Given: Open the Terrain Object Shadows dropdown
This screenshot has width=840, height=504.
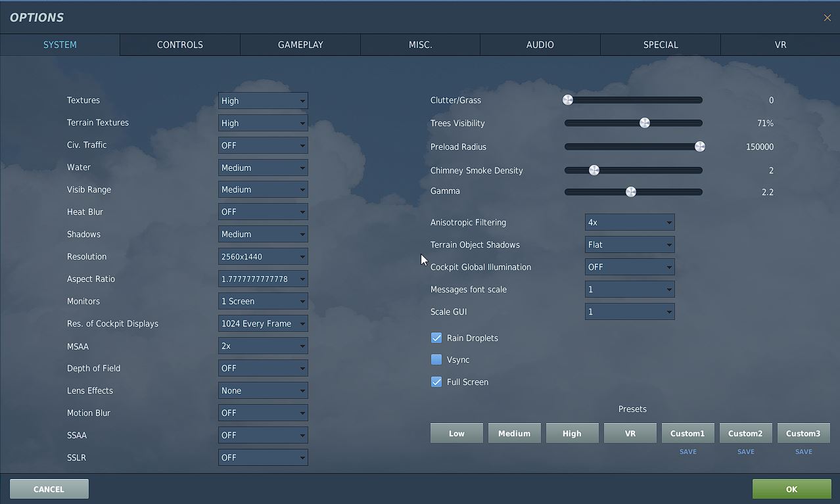Looking at the screenshot, I should pos(630,244).
